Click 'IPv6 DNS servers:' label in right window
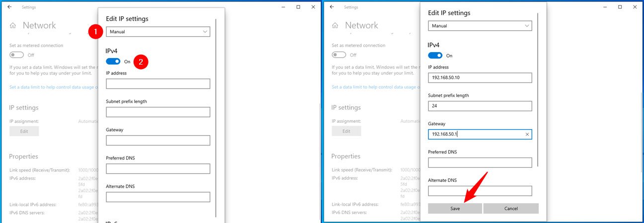The width and height of the screenshot is (644, 223). point(350,213)
